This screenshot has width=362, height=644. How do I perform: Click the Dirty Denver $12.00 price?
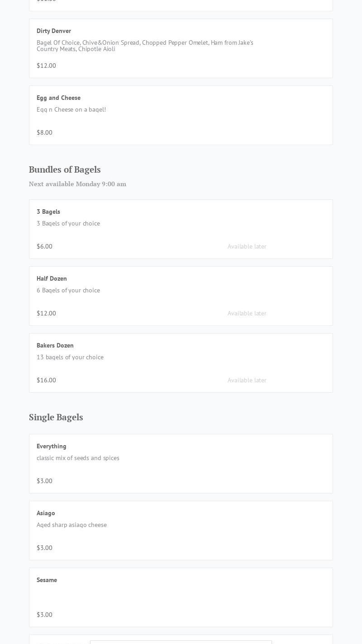click(46, 66)
